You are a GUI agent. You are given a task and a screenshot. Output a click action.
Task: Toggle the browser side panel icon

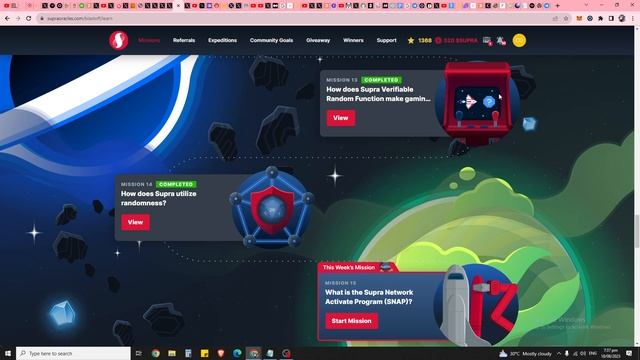611,18
